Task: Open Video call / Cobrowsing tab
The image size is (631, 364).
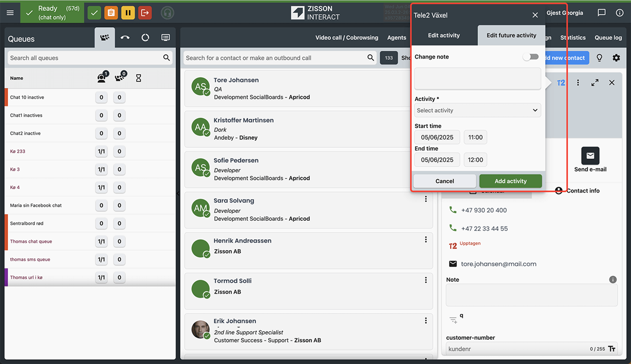Action: (347, 37)
